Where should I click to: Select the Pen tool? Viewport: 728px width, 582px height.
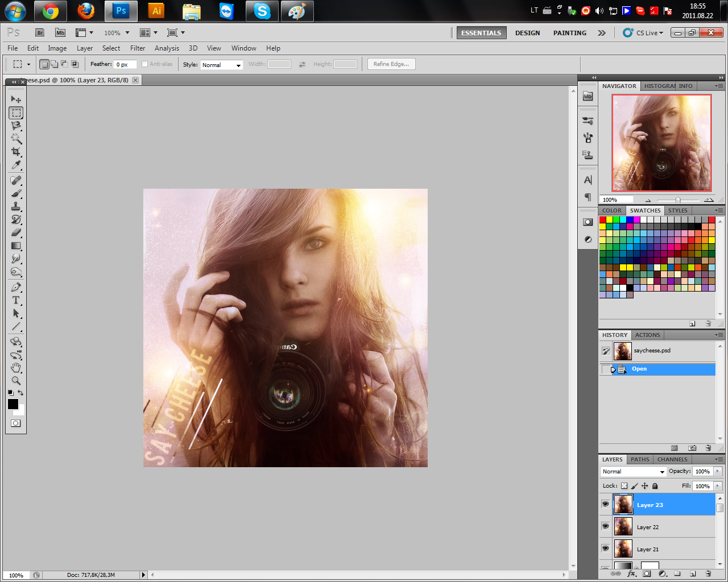pos(16,287)
